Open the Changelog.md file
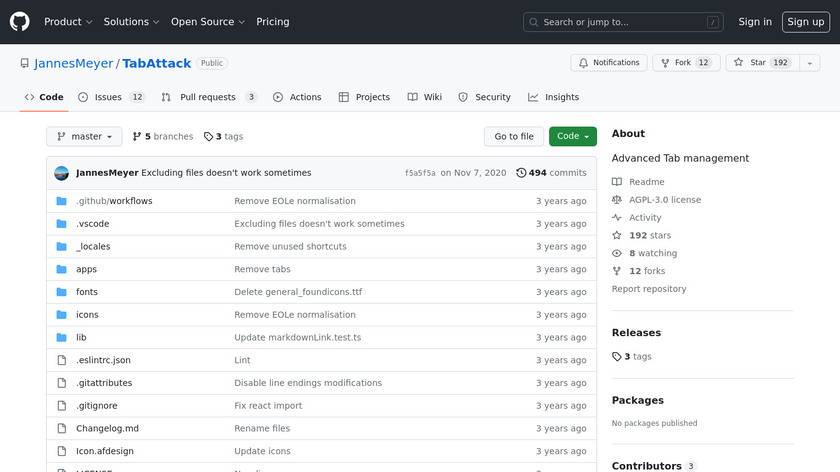 [x=107, y=429]
